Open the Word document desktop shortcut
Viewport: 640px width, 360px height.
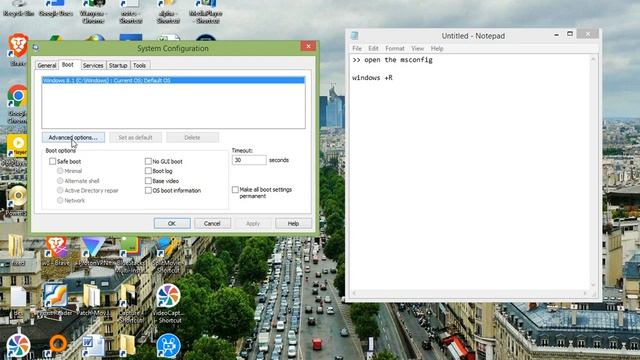pos(93,346)
